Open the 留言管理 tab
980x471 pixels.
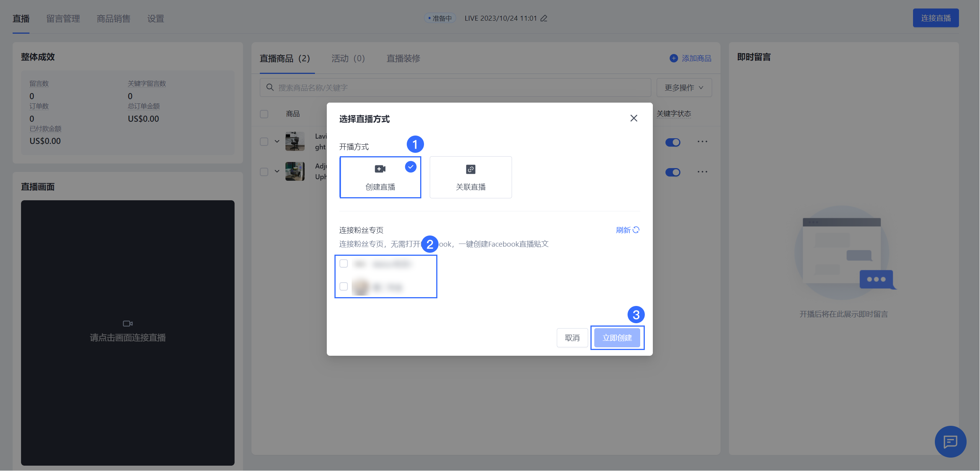[63, 18]
